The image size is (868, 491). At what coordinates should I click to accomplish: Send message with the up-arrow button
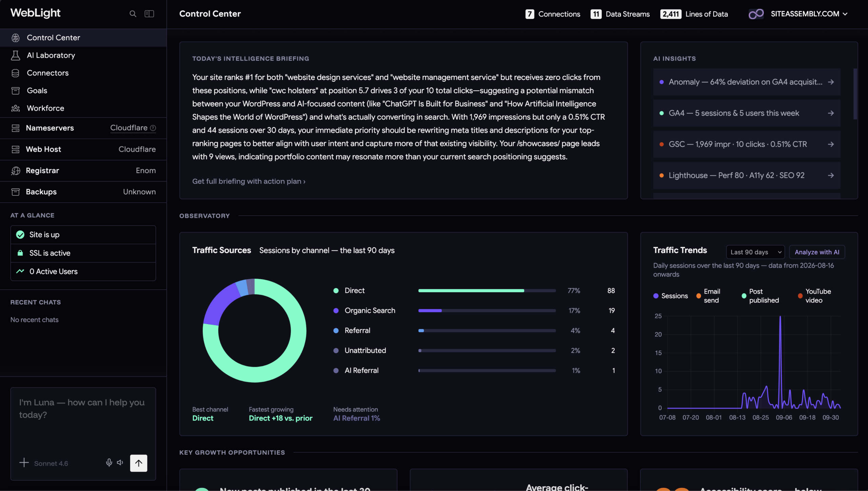[x=139, y=463]
